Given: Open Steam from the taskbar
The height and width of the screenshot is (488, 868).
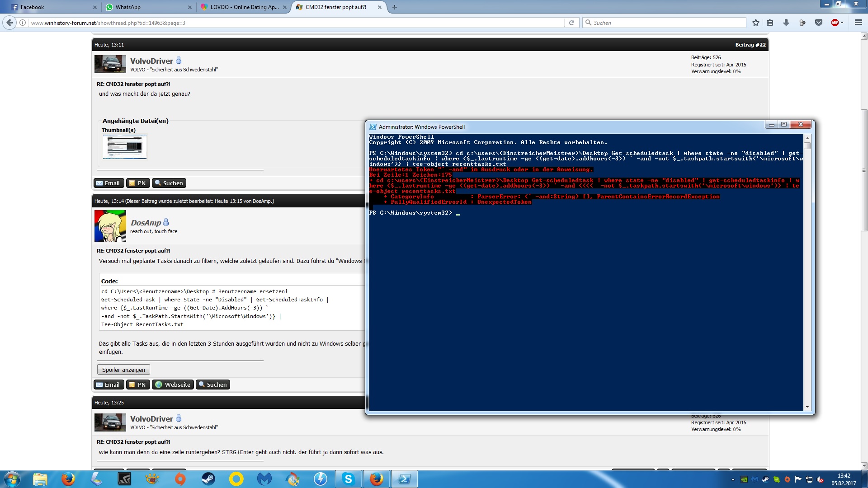Looking at the screenshot, I should [208, 479].
